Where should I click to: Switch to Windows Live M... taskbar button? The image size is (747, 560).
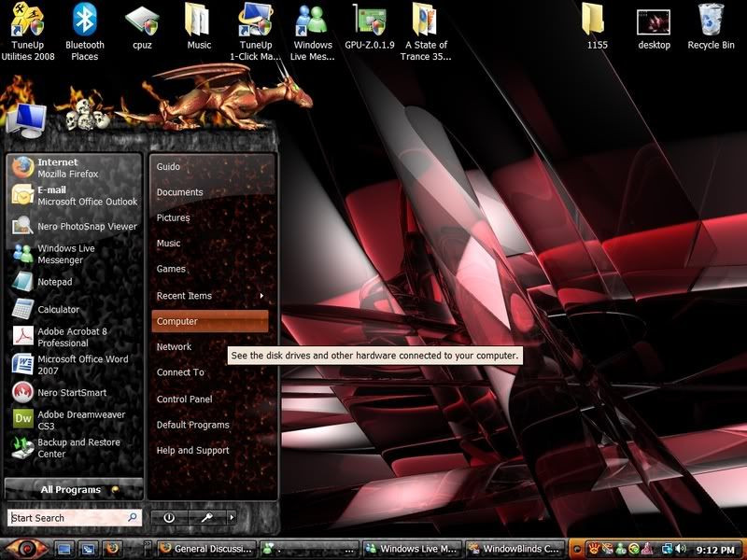click(x=413, y=549)
